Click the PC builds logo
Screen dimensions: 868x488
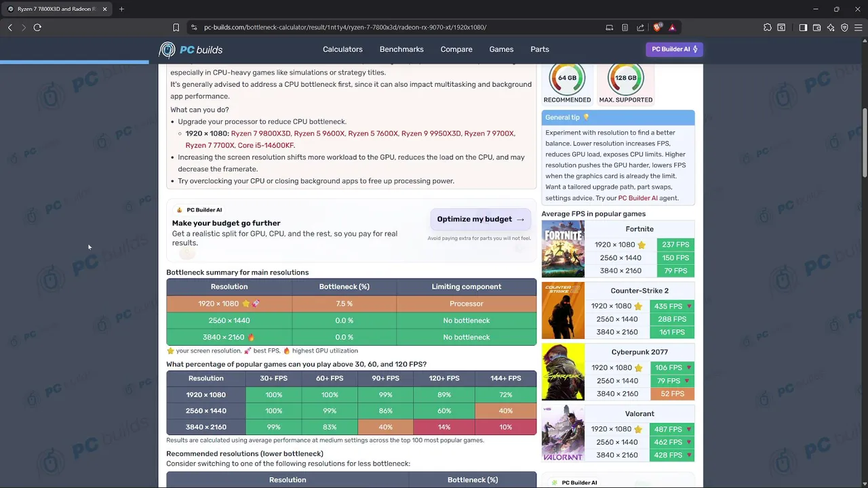point(191,49)
